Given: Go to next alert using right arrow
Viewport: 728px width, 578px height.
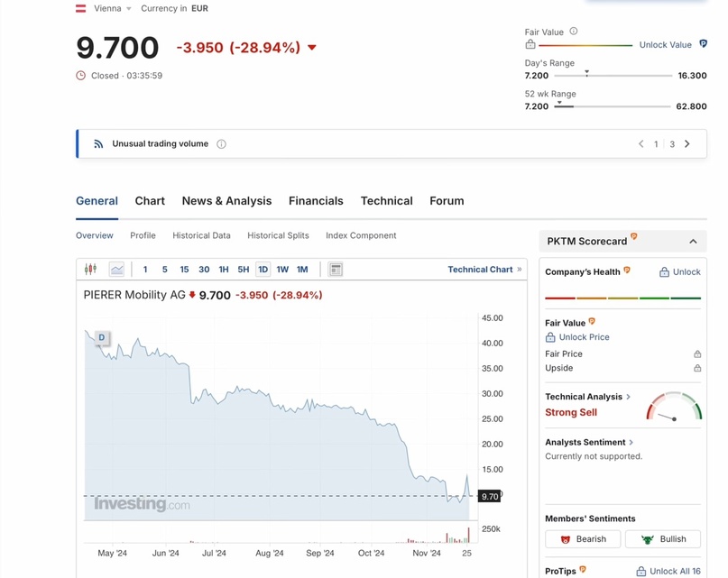Looking at the screenshot, I should [x=687, y=144].
